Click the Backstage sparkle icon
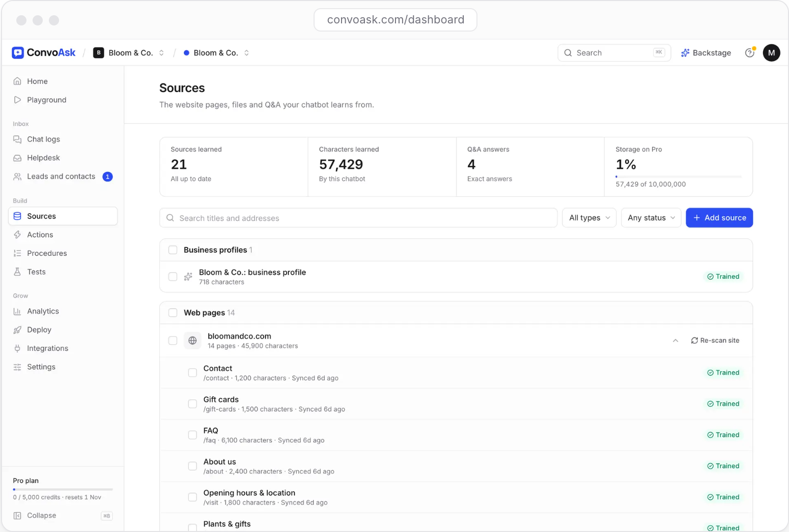 [685, 53]
